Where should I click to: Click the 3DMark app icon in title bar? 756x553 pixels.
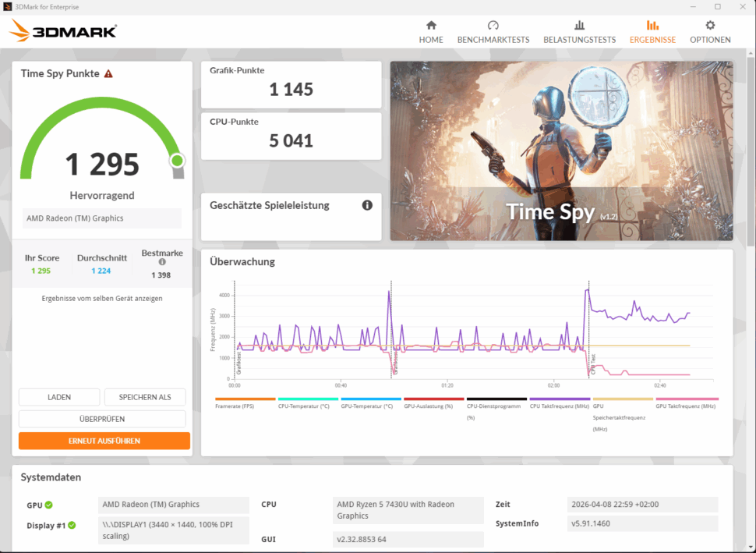click(7, 7)
